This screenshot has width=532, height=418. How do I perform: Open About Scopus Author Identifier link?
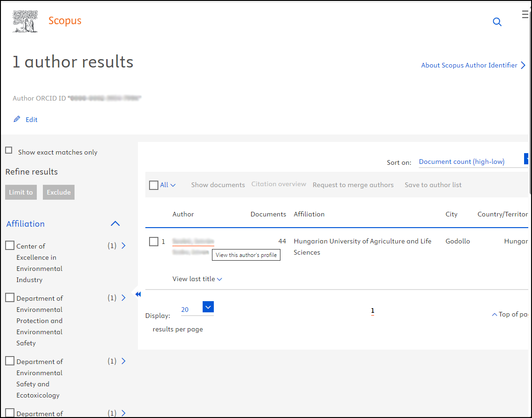coord(473,65)
